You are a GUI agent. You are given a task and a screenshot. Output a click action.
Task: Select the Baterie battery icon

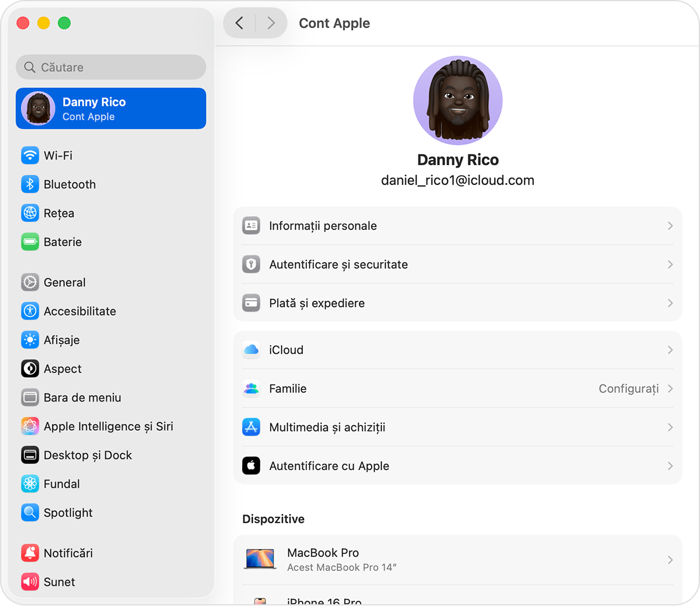tap(30, 242)
